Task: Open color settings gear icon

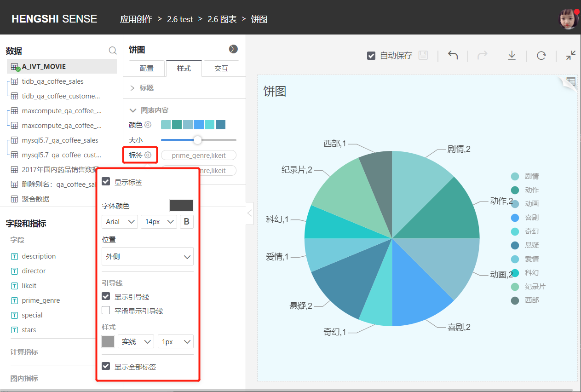Action: [148, 124]
